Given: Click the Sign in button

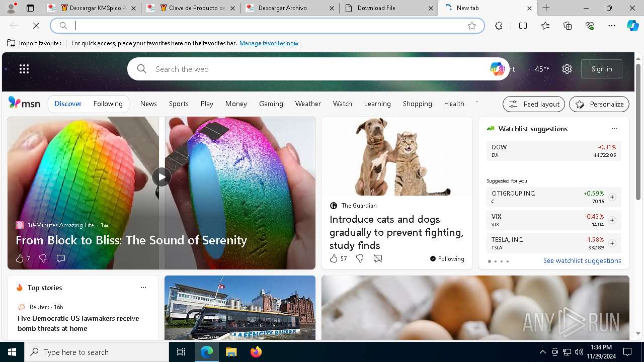Looking at the screenshot, I should click(602, 69).
